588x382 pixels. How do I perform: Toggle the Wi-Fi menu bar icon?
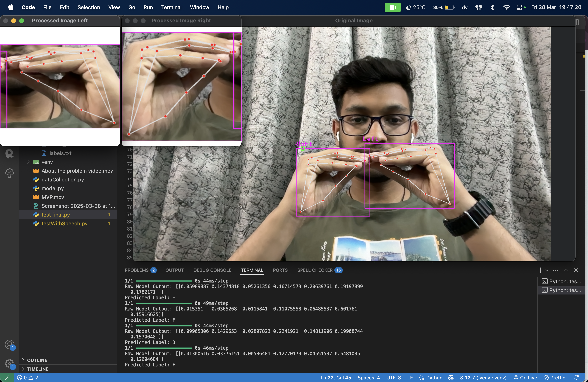(x=506, y=7)
